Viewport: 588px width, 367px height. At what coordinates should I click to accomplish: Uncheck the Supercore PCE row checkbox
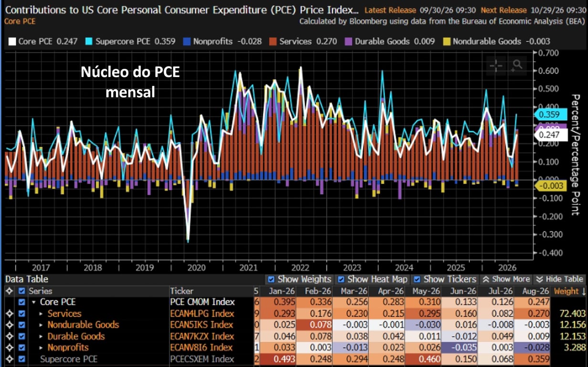point(21,359)
